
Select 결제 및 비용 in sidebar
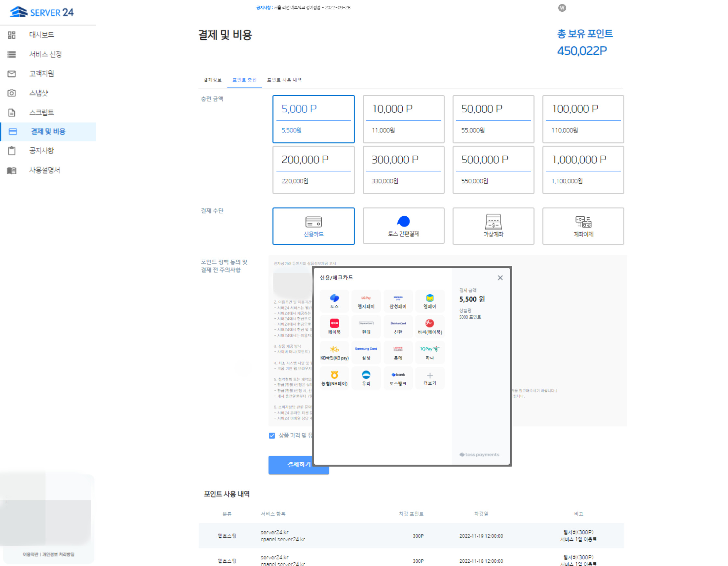[48, 131]
